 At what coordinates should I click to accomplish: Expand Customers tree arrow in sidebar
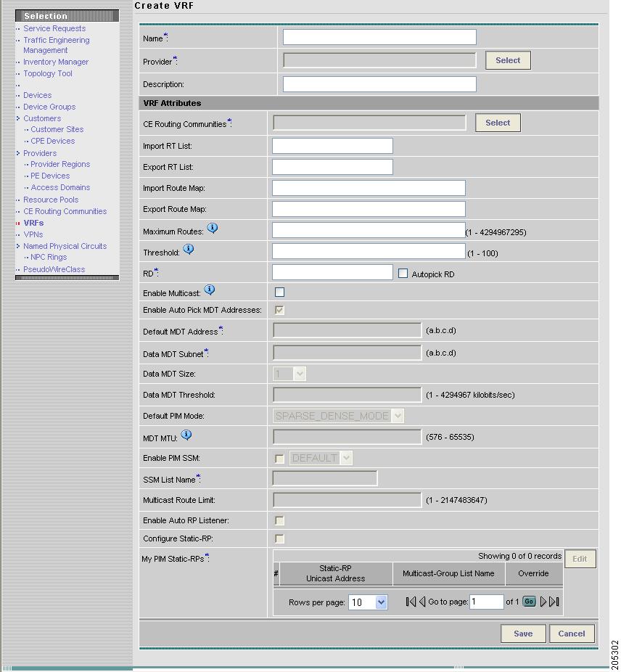pyautogui.click(x=18, y=118)
